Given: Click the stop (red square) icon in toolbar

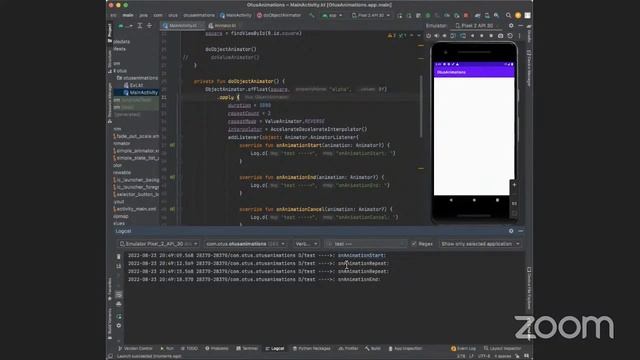Looking at the screenshot, I should click(x=466, y=16).
